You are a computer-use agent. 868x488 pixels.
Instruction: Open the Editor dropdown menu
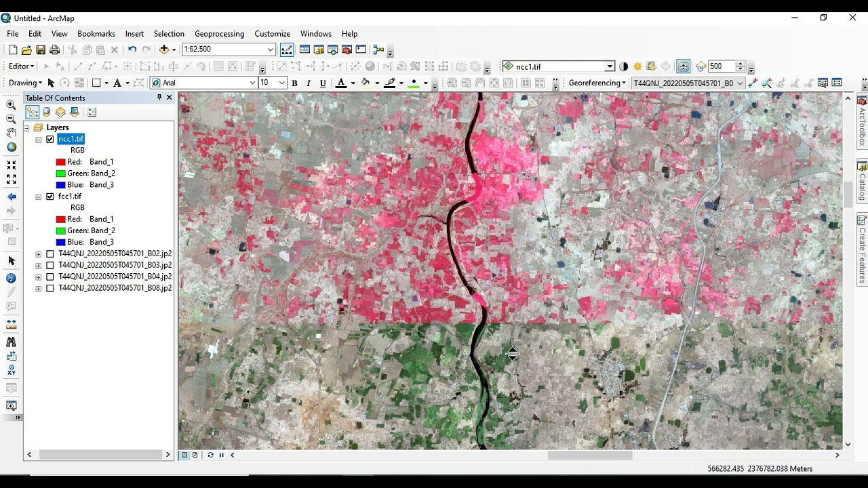point(21,66)
